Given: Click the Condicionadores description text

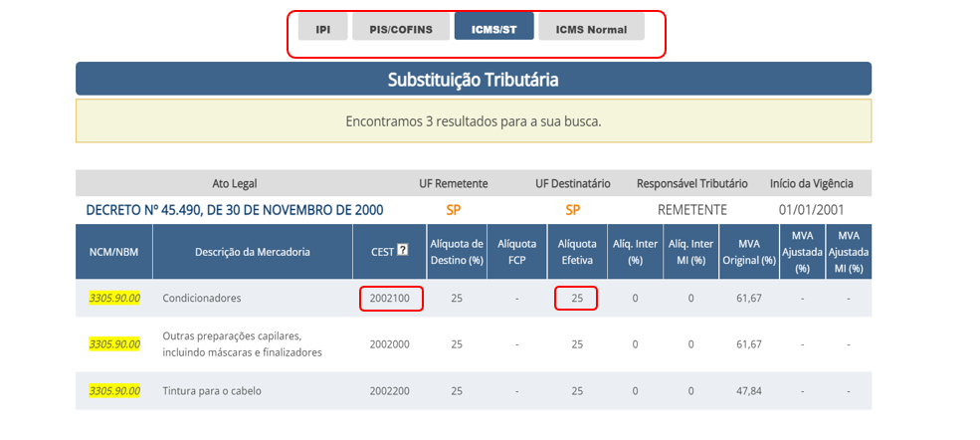Looking at the screenshot, I should 202,298.
